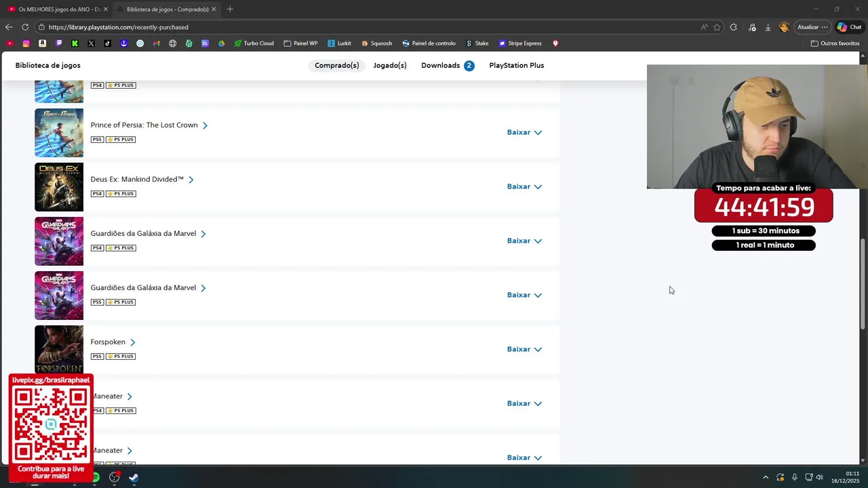Open the Stripe Express bookmark
The width and height of the screenshot is (868, 488).
[x=520, y=43]
